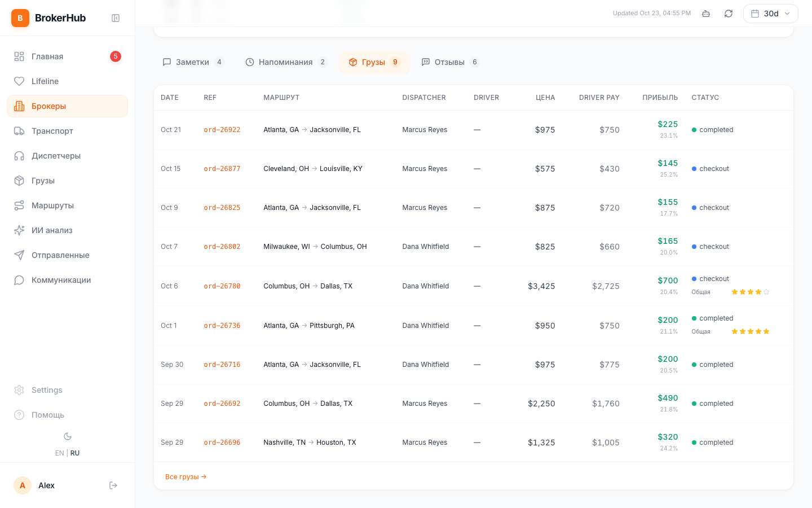Open the Маршруты routes icon
Image resolution: width=812 pixels, height=508 pixels.
[19, 205]
